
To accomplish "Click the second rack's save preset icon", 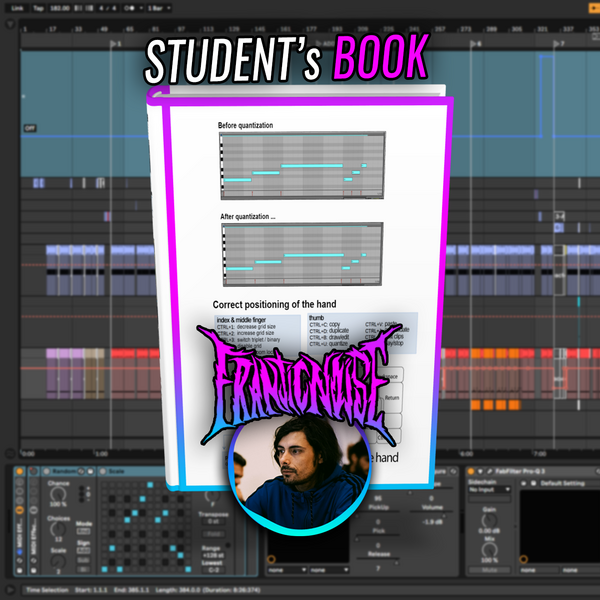I will click(34, 571).
